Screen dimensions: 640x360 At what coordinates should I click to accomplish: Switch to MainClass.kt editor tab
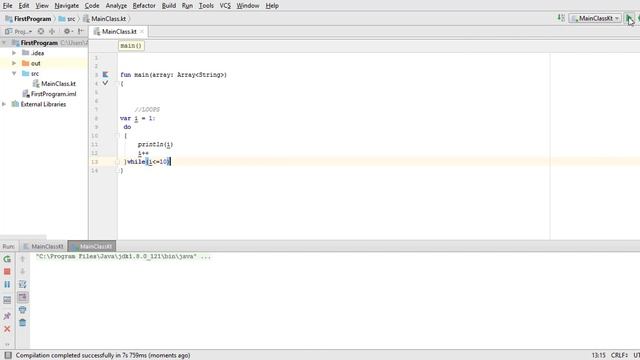click(x=119, y=31)
